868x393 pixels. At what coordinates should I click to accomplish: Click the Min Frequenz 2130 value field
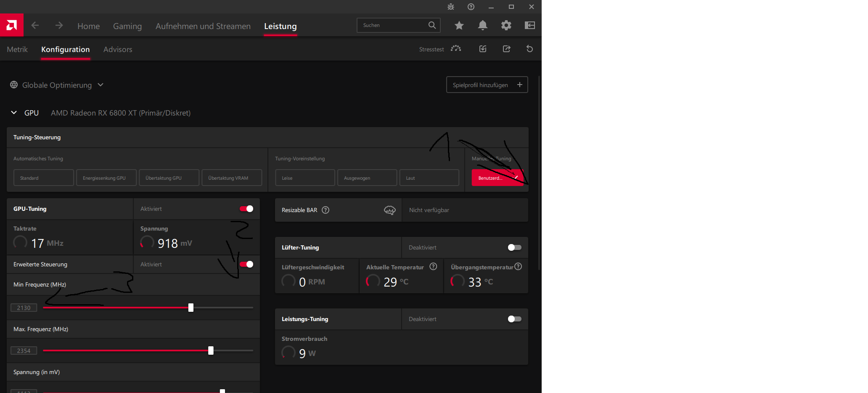(x=24, y=308)
